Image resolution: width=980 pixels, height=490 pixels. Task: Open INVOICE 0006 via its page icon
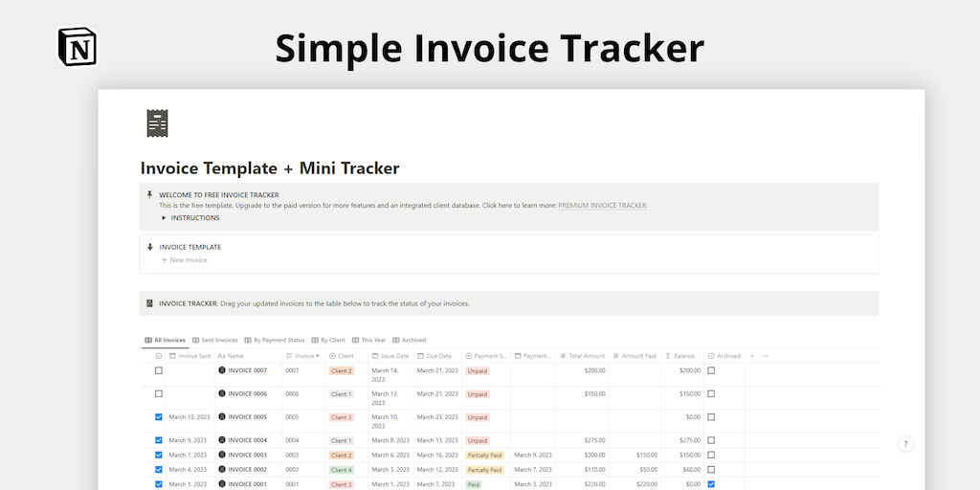coord(222,393)
